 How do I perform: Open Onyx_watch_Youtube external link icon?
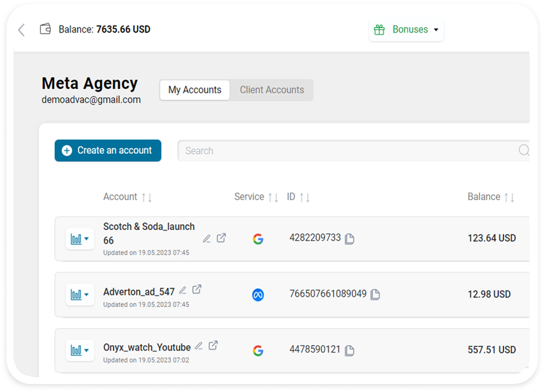point(214,345)
